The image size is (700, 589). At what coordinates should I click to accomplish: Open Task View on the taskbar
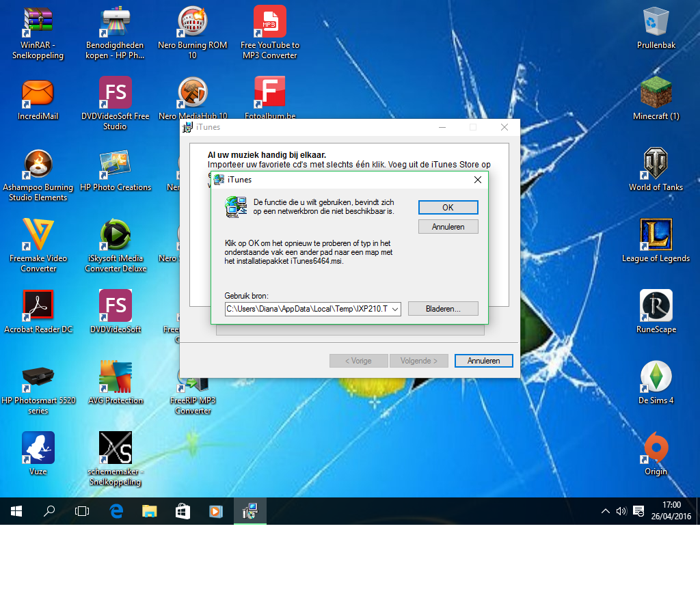[x=82, y=511]
